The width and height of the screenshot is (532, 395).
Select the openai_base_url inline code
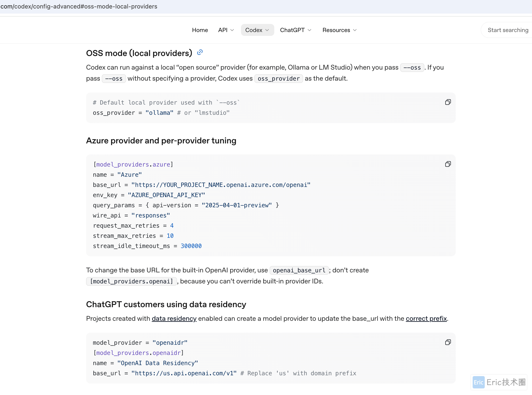pyautogui.click(x=299, y=270)
